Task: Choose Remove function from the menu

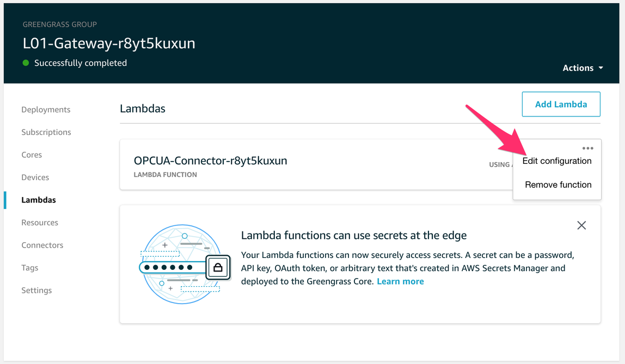Action: (x=558, y=185)
